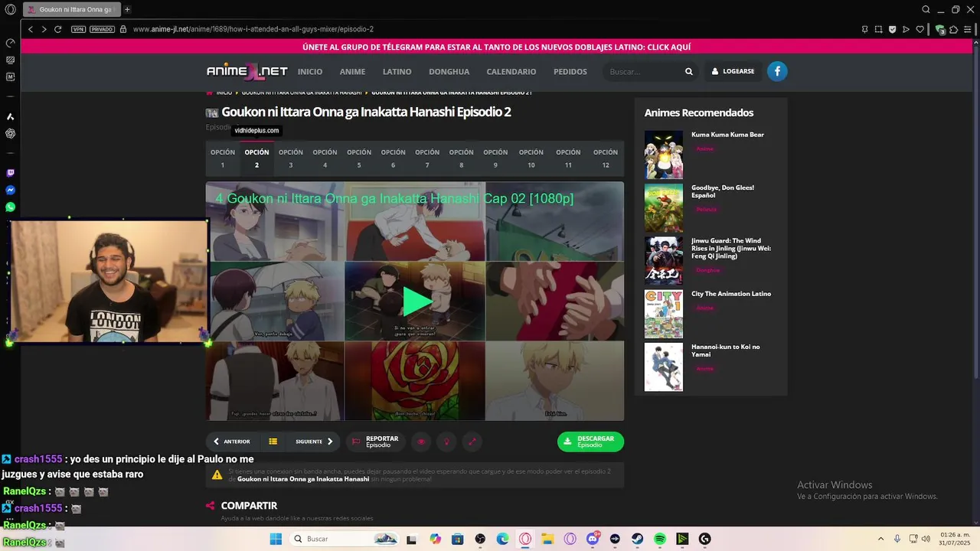The height and width of the screenshot is (551, 980).
Task: Go back to previous page
Action: coord(31,29)
